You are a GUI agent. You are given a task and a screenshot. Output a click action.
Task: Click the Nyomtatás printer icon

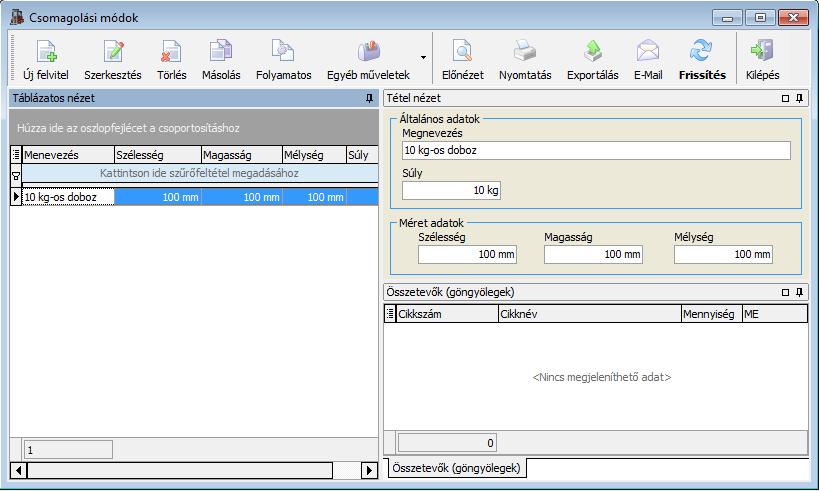(525, 52)
